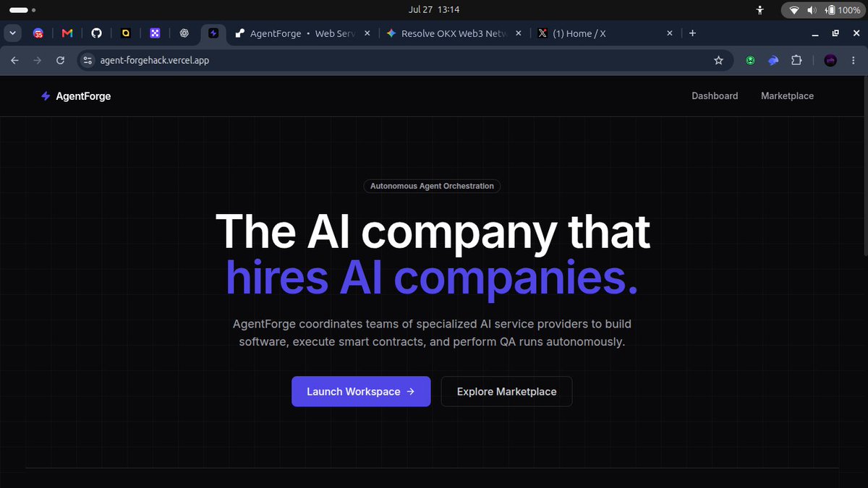Click the 'hires AI companies.' heading text

tap(432, 278)
